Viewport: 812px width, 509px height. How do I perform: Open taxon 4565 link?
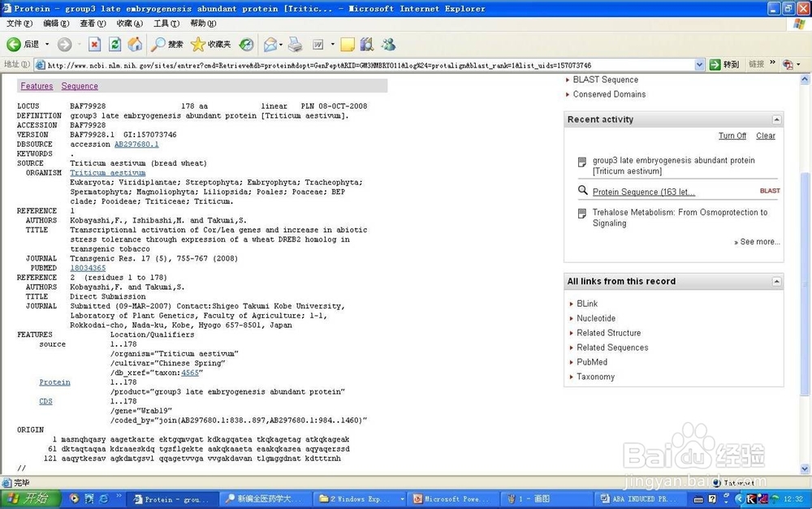pyautogui.click(x=189, y=373)
